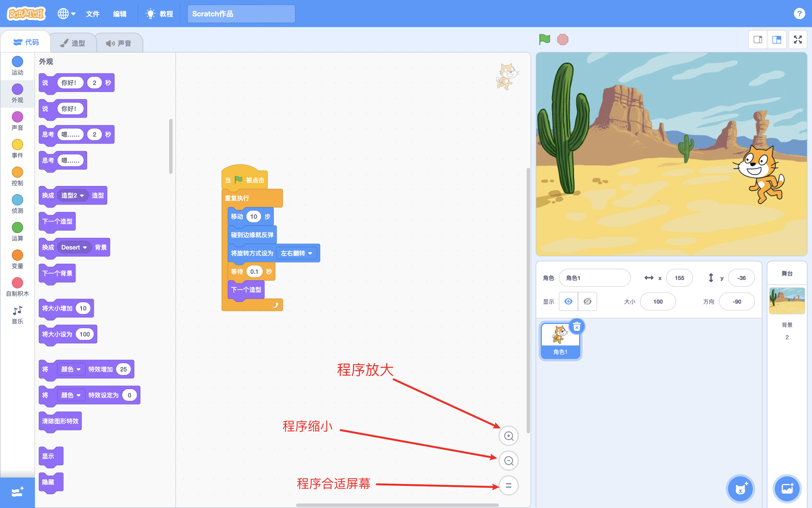Switch to the small stage layout

(758, 40)
